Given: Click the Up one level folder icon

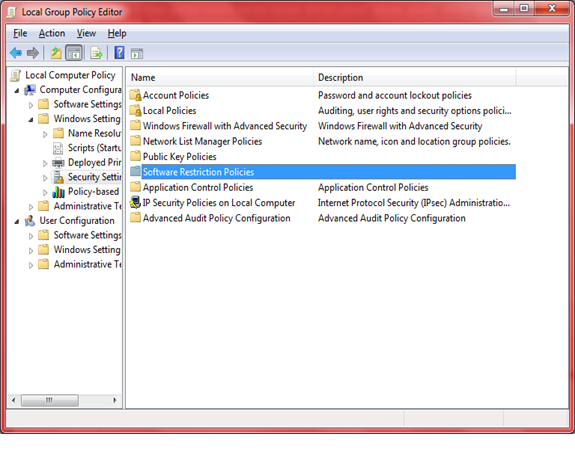Looking at the screenshot, I should click(x=56, y=53).
